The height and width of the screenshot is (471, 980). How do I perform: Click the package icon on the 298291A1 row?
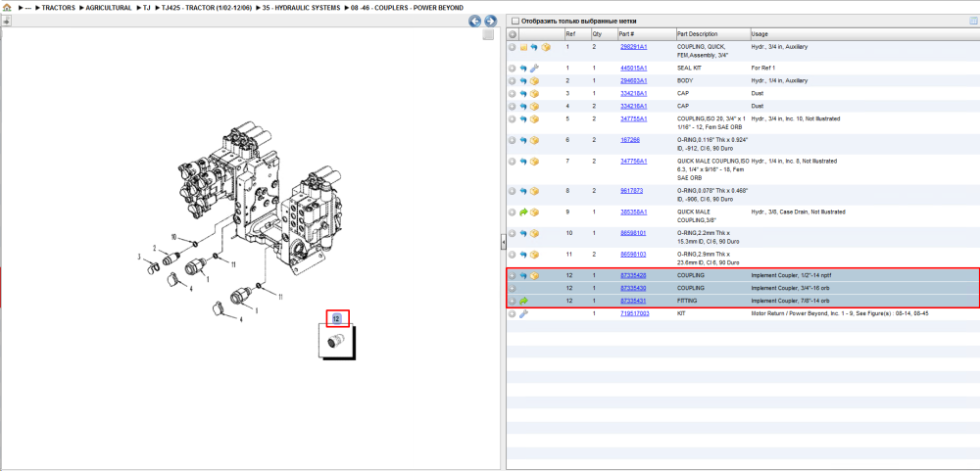coord(546,47)
